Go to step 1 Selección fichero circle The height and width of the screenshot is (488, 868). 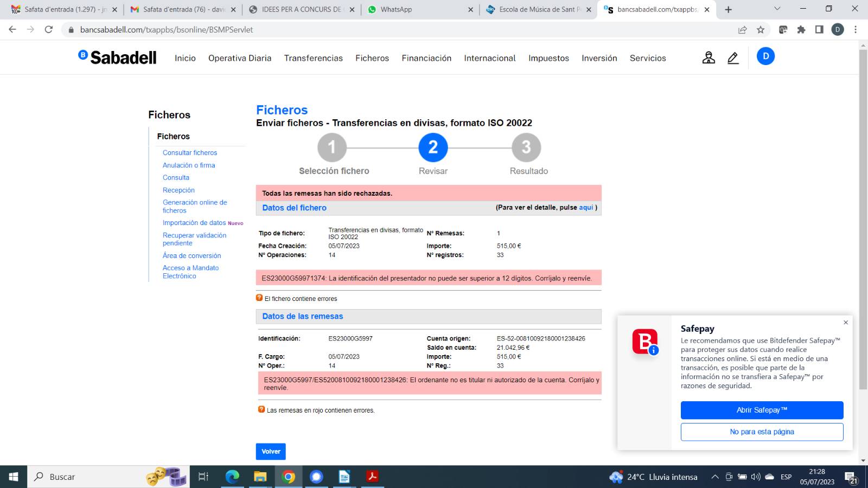point(331,147)
